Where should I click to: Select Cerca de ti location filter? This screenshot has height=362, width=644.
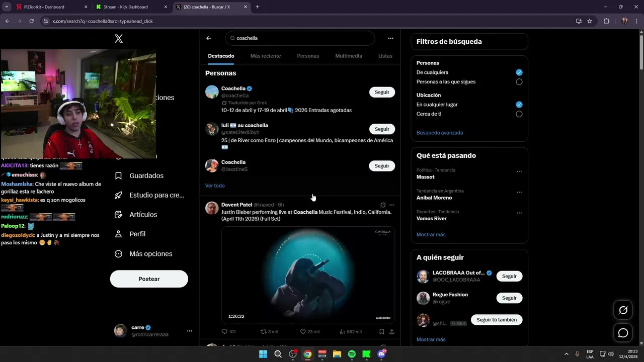pos(519,114)
